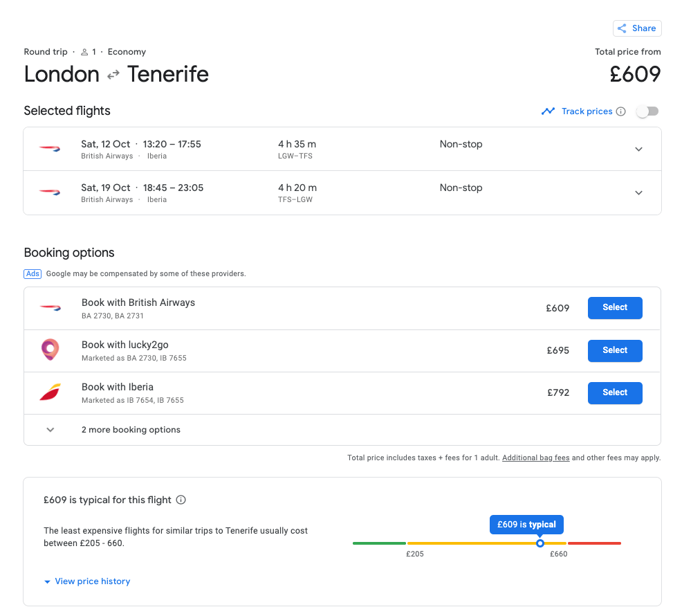The width and height of the screenshot is (682, 616).
Task: Click info icon next to Track prices
Action: 620,111
